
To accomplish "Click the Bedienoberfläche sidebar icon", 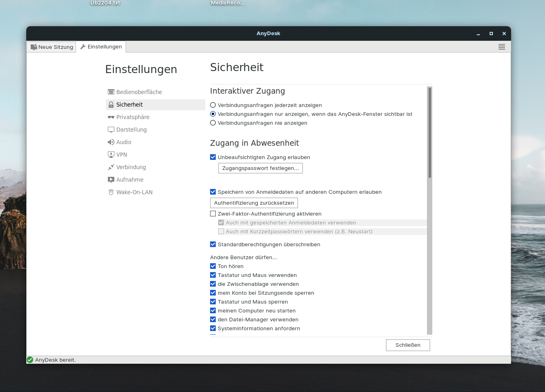I will [x=111, y=92].
